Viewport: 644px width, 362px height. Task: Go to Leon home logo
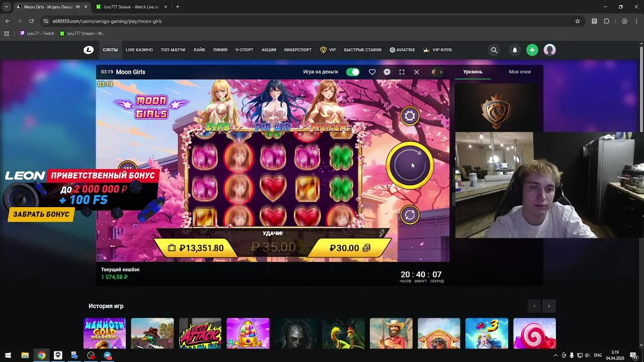click(89, 50)
